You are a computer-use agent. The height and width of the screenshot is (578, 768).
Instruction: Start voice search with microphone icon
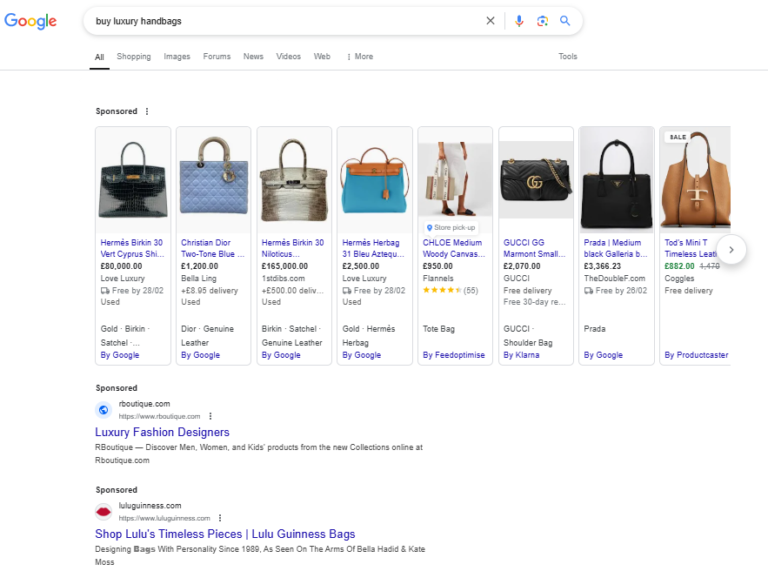click(519, 21)
